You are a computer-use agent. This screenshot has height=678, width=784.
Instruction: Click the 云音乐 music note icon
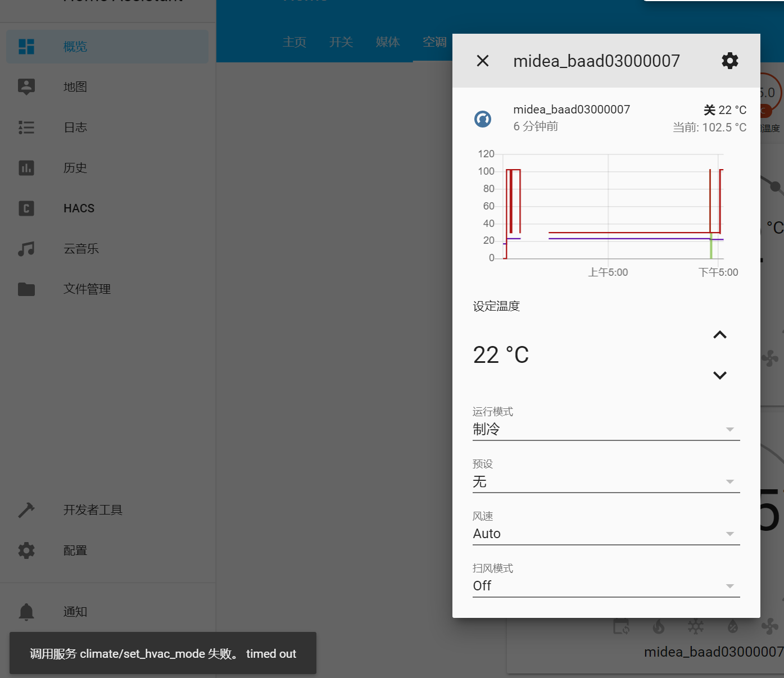[26, 249]
